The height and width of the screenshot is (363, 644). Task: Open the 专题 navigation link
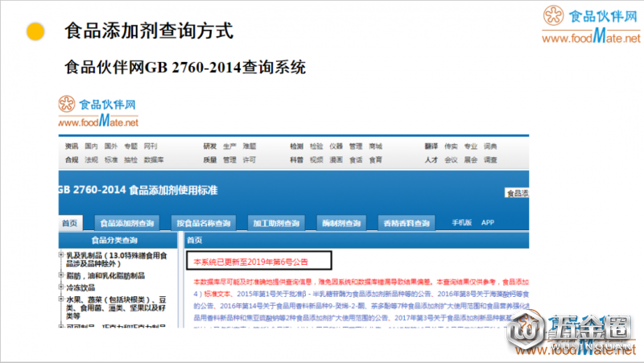(130, 146)
